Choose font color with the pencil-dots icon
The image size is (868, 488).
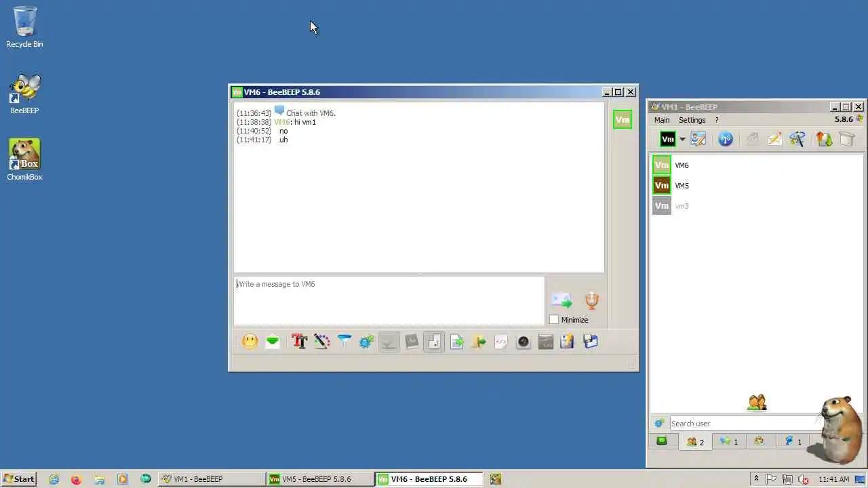pyautogui.click(x=321, y=342)
